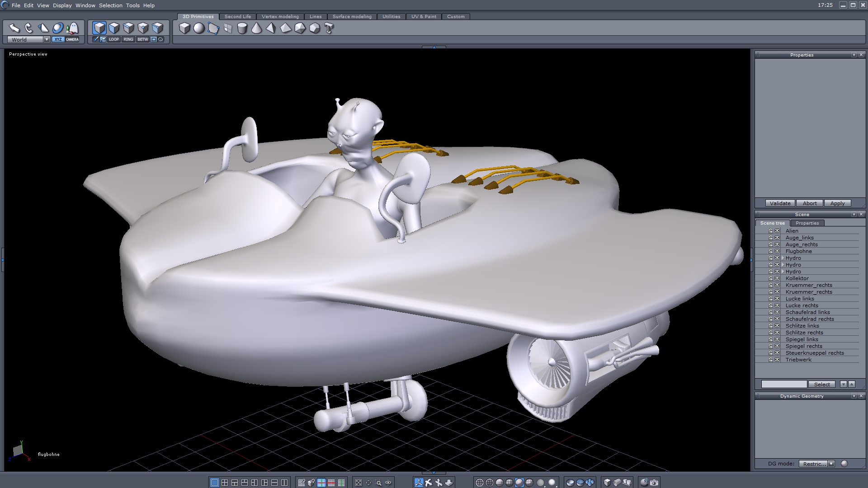Viewport: 868px width, 488px height.
Task: Click the camera snapshot icon in bottom bar
Action: pos(654,483)
